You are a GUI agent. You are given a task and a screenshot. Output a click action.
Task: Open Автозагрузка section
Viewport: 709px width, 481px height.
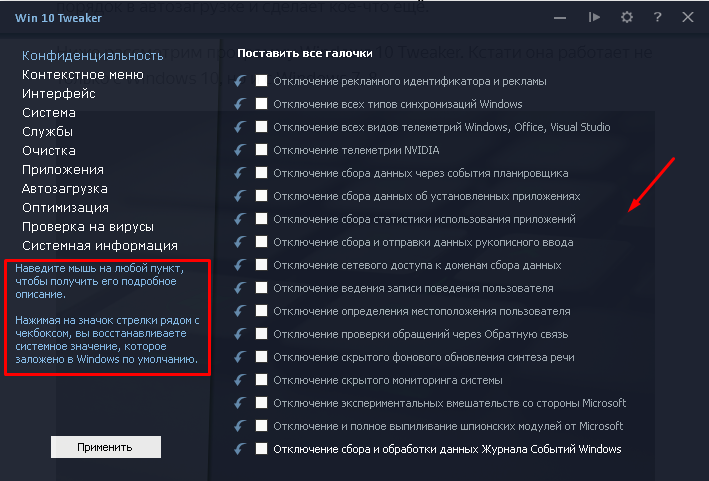pyautogui.click(x=65, y=189)
